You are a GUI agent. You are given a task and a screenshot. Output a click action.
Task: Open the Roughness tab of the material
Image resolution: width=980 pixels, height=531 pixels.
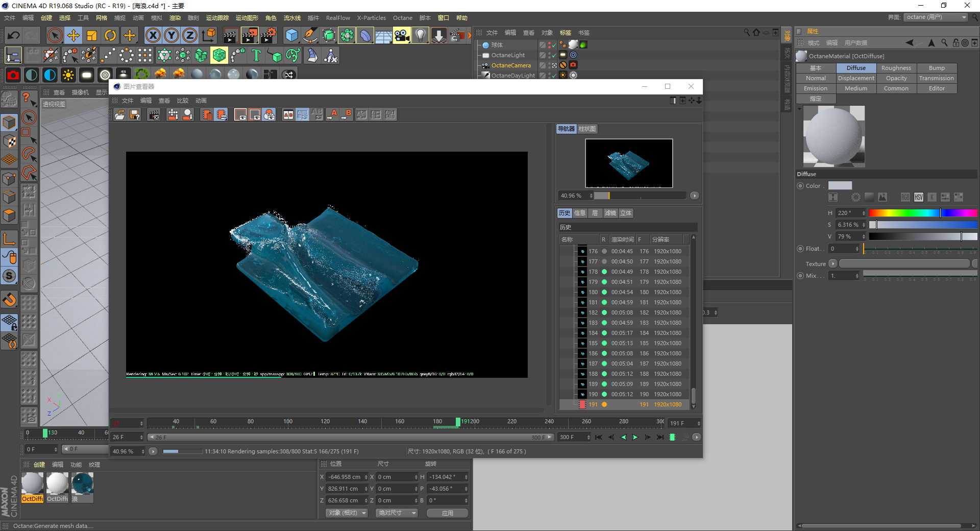tap(896, 68)
